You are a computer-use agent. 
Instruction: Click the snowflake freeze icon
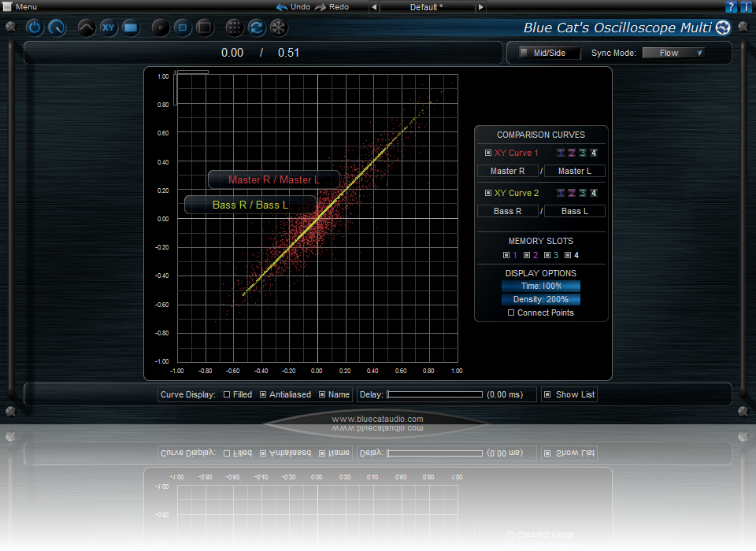tap(279, 28)
